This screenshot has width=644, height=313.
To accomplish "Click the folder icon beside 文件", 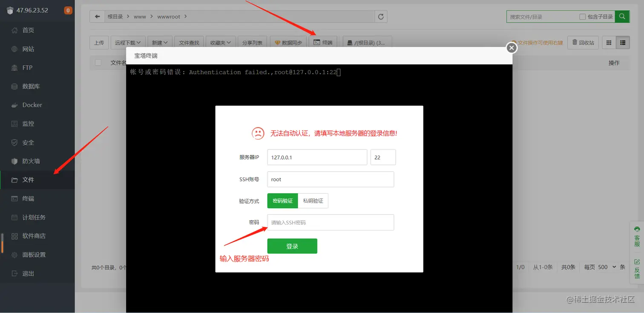I will pos(14,180).
